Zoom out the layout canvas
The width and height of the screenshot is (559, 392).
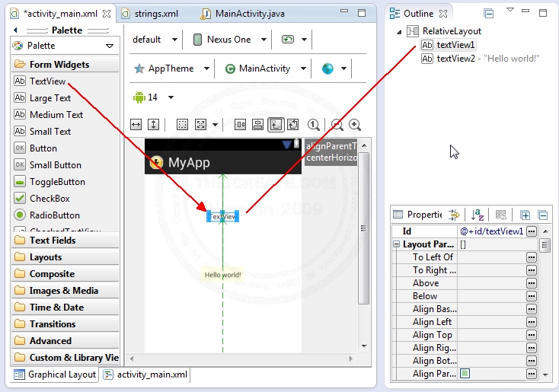(337, 124)
